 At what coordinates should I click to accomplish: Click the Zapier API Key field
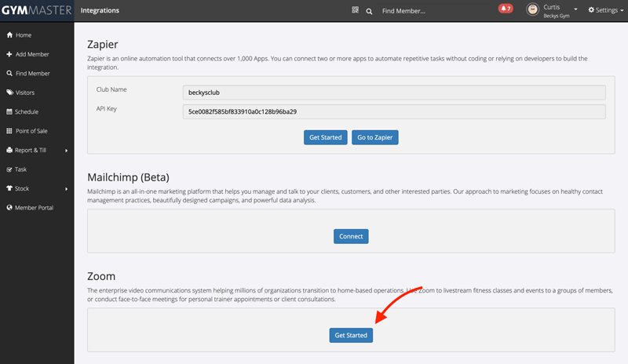(393, 112)
